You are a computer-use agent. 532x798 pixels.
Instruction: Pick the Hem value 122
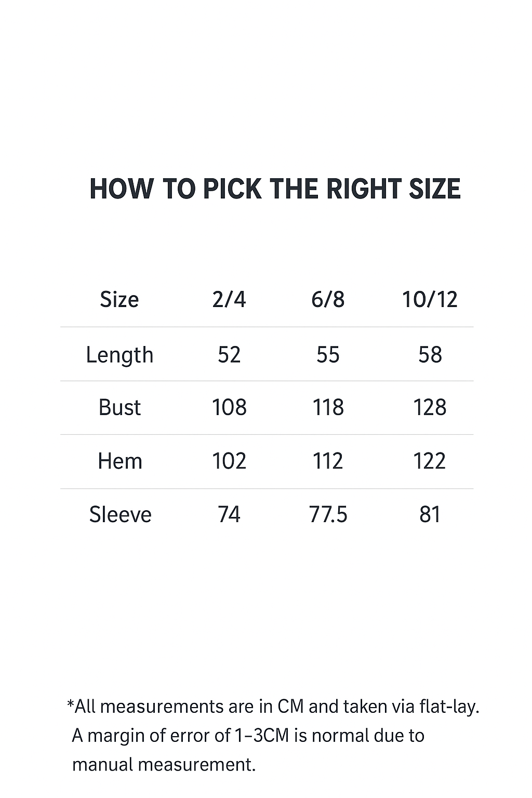tap(430, 461)
